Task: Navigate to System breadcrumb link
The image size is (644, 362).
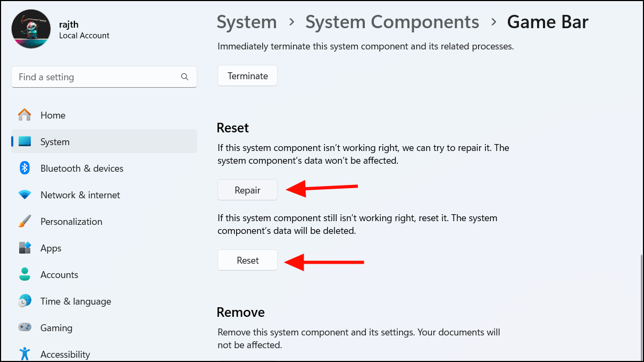Action: [246, 22]
